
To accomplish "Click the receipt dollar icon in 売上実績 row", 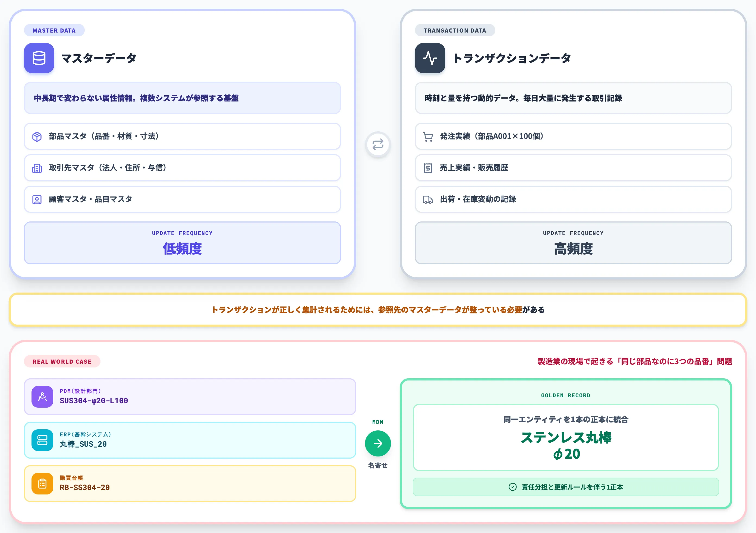I will tap(428, 168).
